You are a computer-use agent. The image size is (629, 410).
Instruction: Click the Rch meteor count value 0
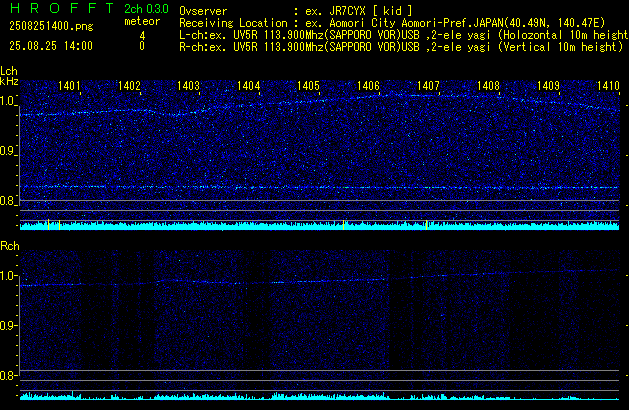point(142,46)
